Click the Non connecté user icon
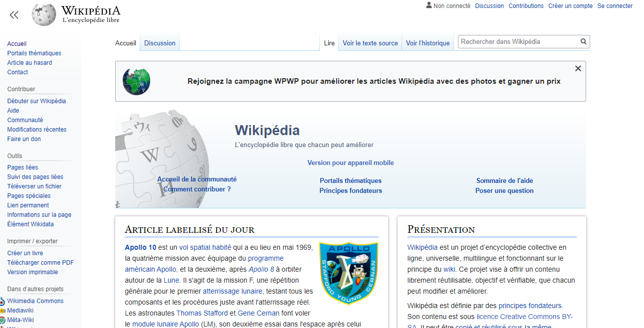Viewport: 644px width, 328px height. pos(429,5)
